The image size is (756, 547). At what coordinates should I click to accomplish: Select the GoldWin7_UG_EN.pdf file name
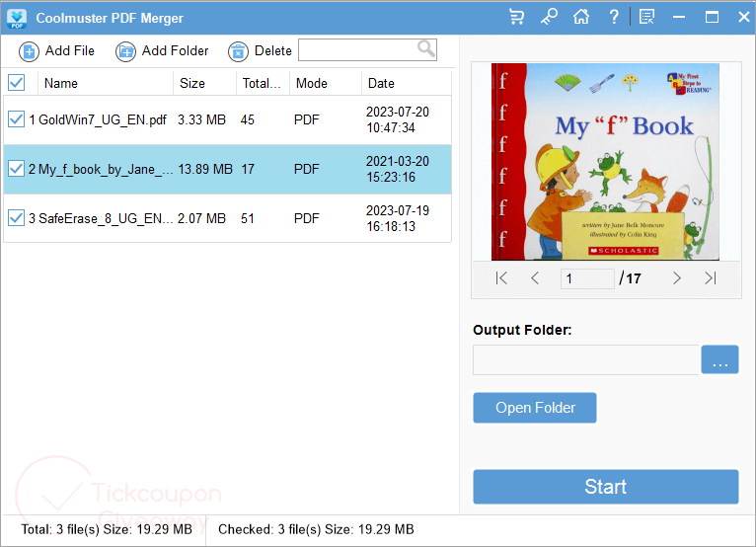click(103, 119)
